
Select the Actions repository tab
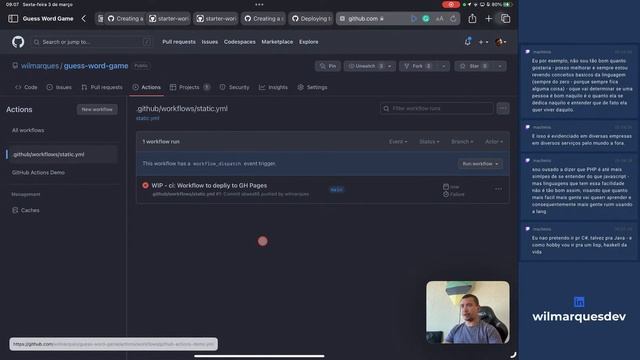tap(147, 87)
